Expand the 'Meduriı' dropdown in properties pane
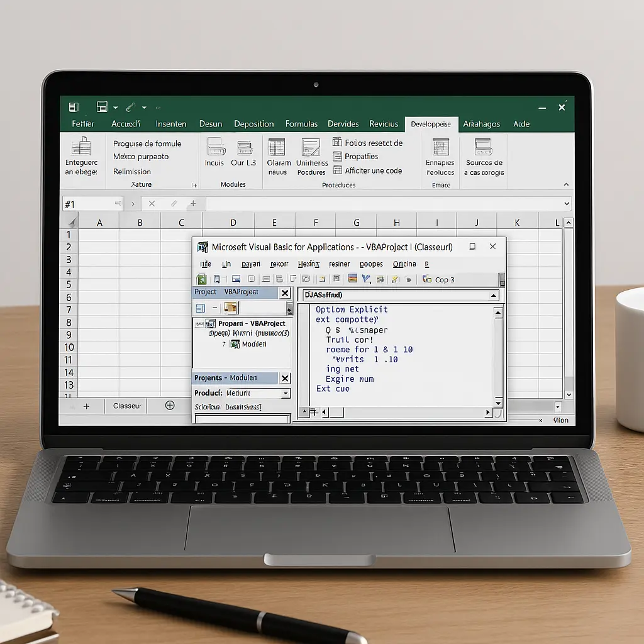644x644 pixels. click(x=286, y=394)
